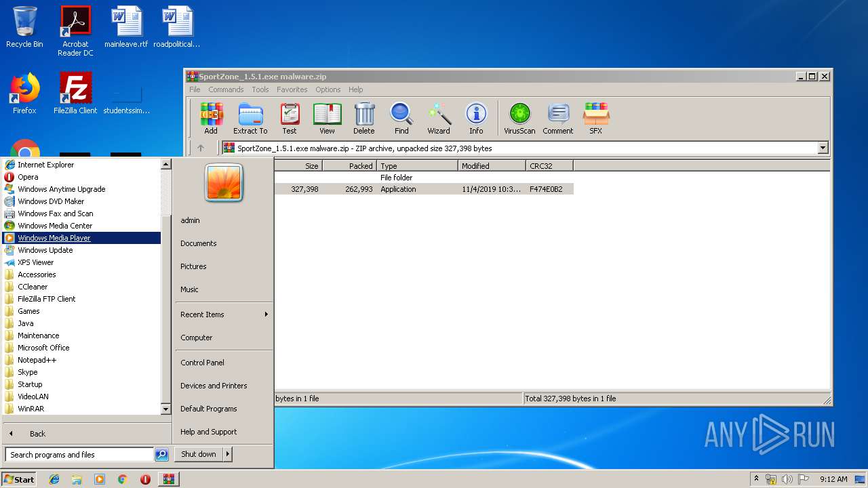Select Acrobat Reader DC desktop icon
The height and width of the screenshot is (488, 868).
[75, 31]
